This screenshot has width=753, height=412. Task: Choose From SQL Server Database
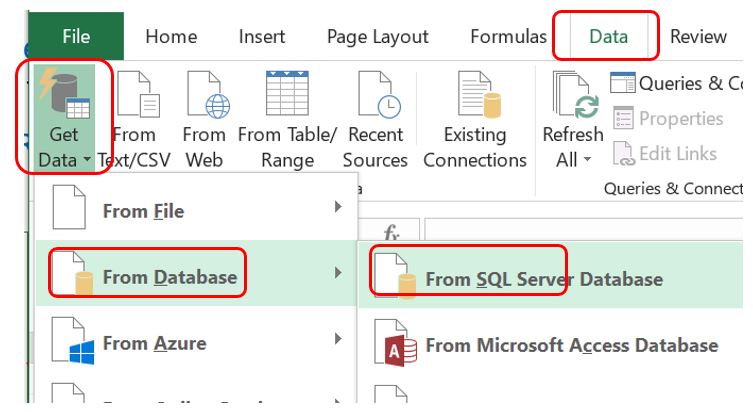pos(543,280)
